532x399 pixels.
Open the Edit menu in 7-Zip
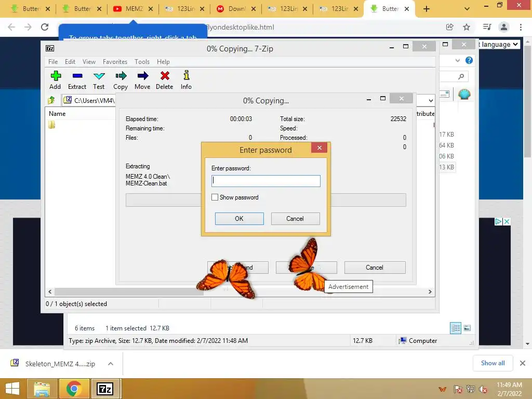pos(70,62)
